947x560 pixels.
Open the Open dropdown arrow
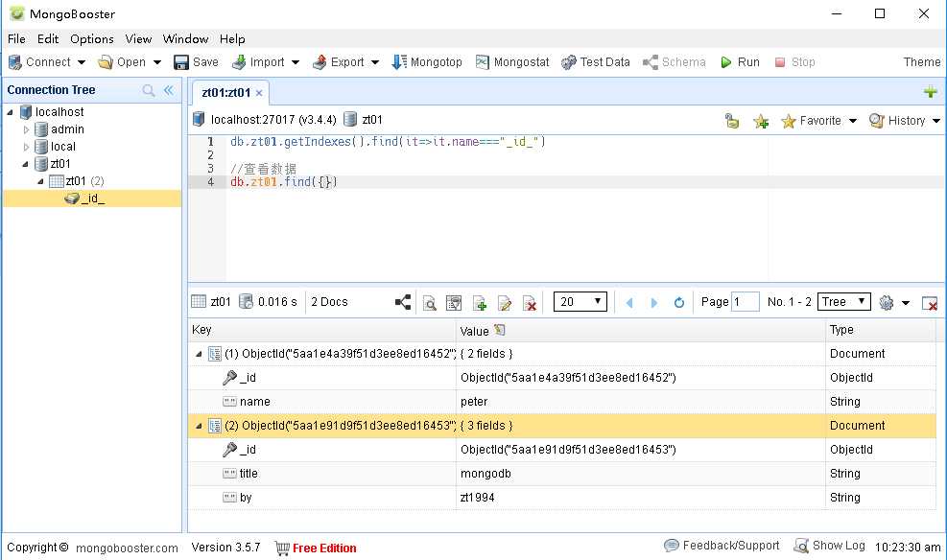(157, 62)
